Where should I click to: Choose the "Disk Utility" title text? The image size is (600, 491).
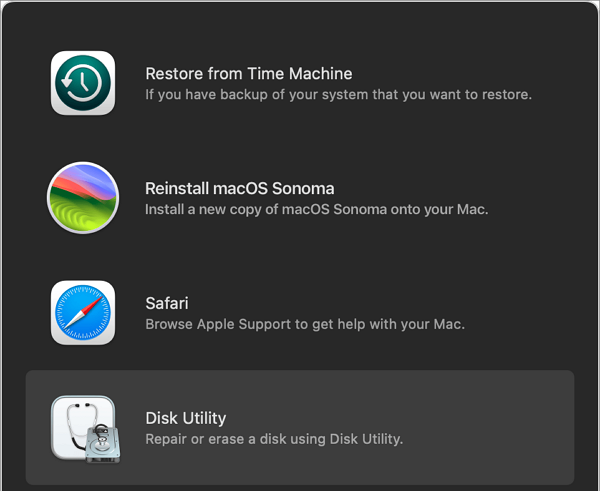(186, 418)
